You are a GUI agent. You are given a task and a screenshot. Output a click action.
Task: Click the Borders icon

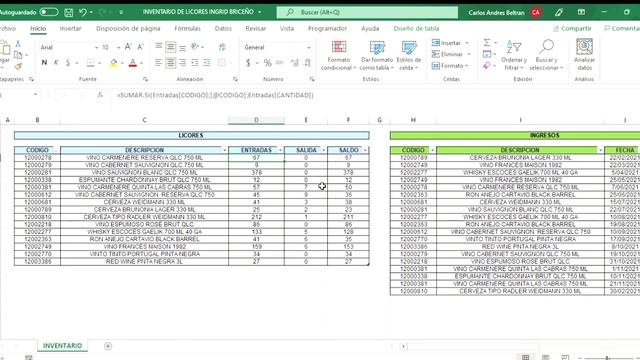coord(91,62)
